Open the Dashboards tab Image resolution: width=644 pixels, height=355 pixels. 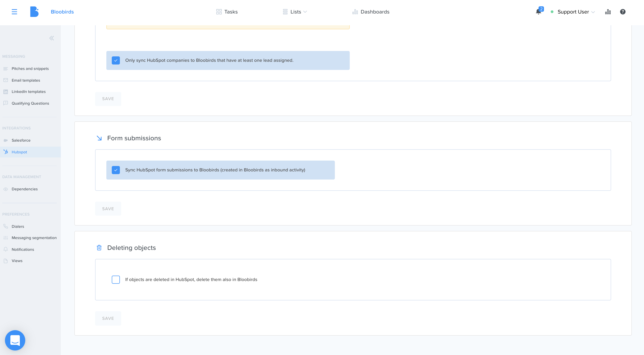coord(371,12)
